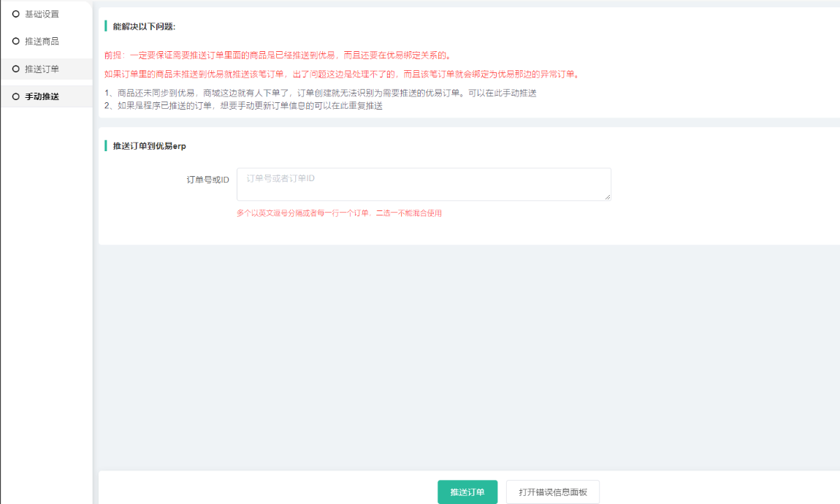
Task: Click the 能解决以下问题 section heading
Action: click(x=144, y=27)
